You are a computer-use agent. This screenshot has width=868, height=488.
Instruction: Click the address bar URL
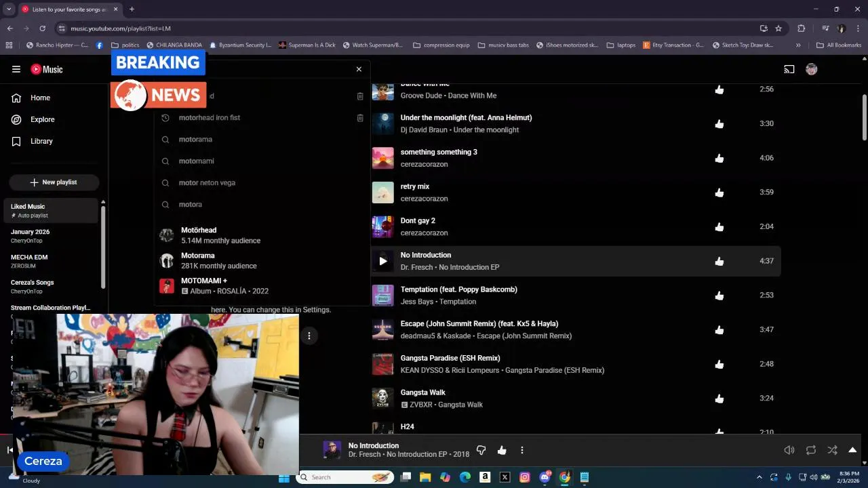coord(121,28)
